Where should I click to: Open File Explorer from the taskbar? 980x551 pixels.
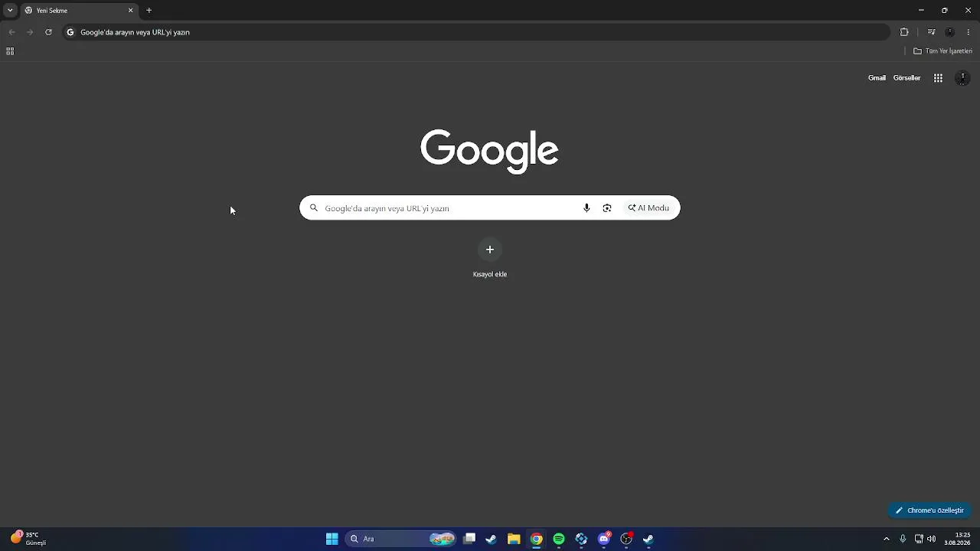coord(514,539)
